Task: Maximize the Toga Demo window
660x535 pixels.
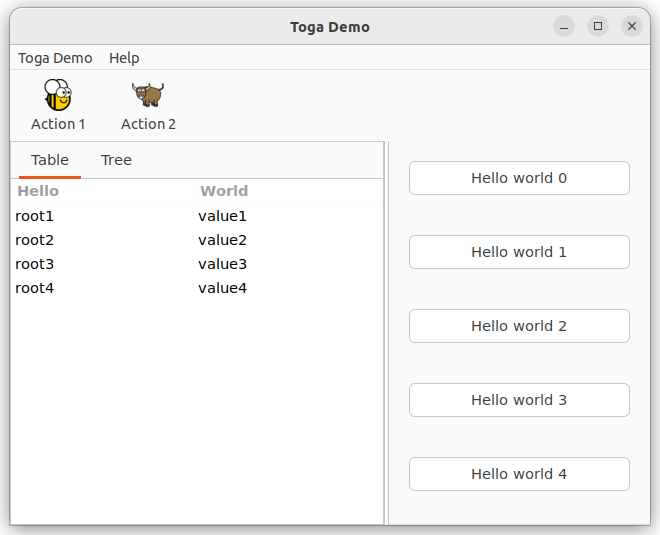Action: [598, 27]
